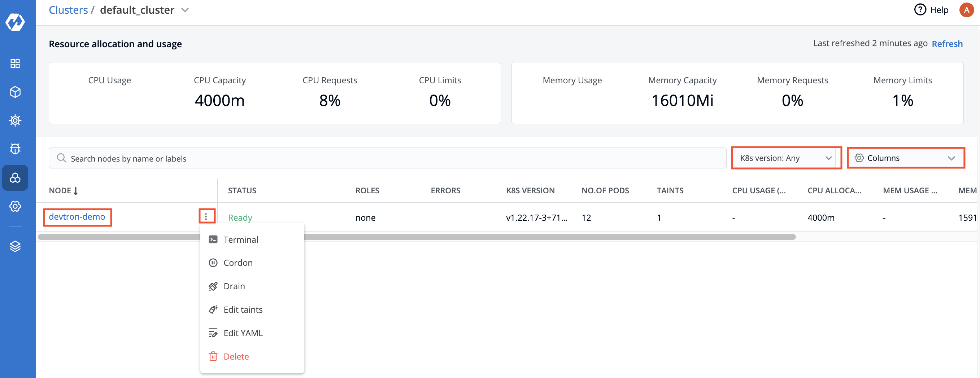Click the Help question mark icon
980x378 pixels.
[919, 10]
